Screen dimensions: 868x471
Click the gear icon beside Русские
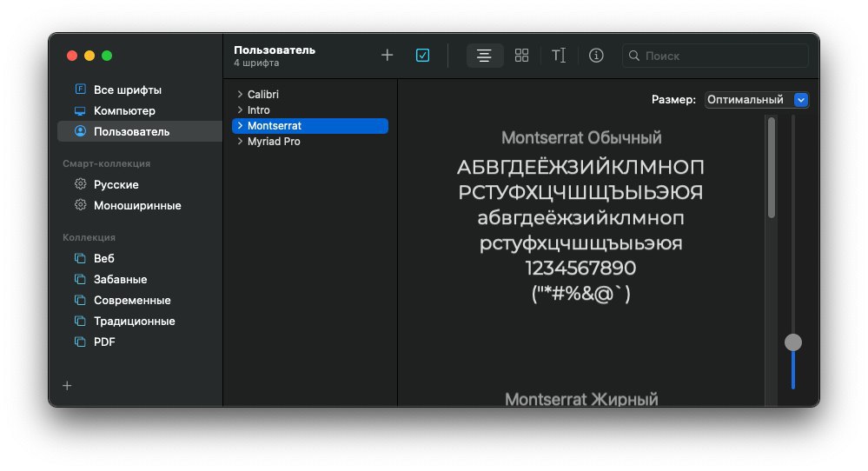pos(80,183)
